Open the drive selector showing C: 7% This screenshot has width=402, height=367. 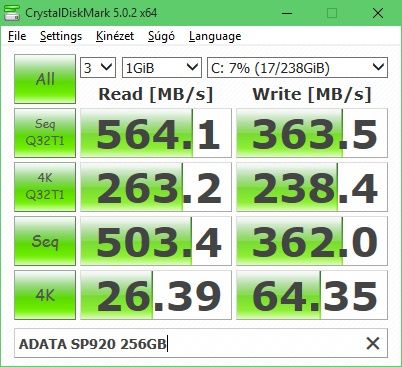297,68
